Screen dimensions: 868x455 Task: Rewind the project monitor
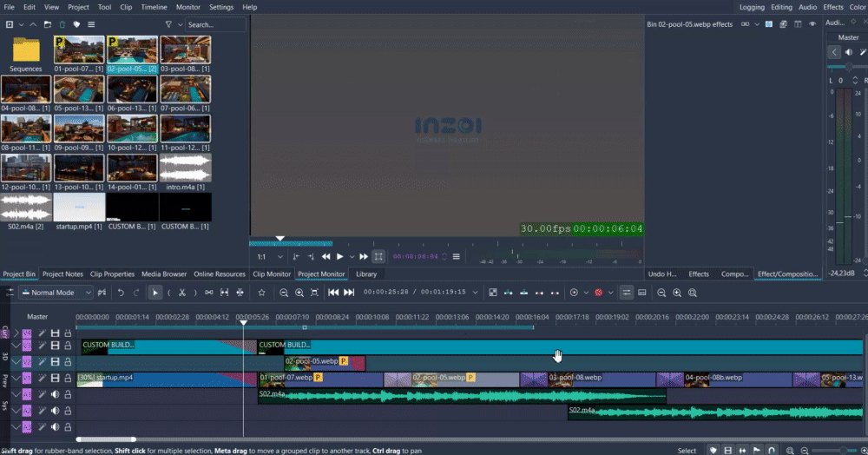tap(326, 256)
